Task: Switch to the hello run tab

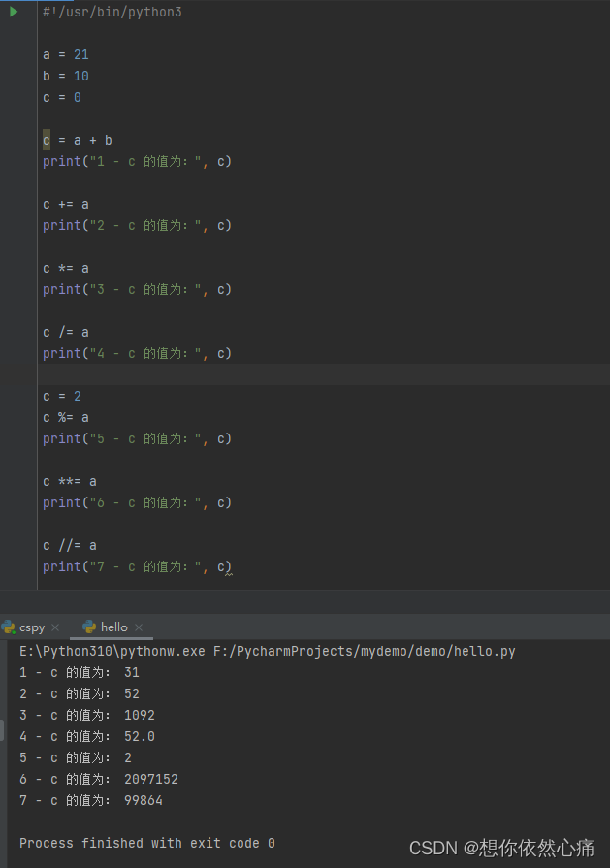Action: (x=114, y=627)
